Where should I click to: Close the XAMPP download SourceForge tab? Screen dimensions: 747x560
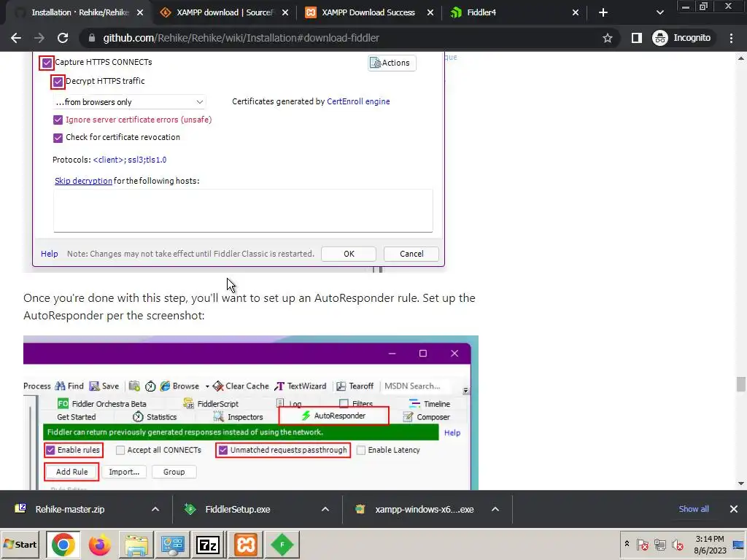[x=285, y=13]
